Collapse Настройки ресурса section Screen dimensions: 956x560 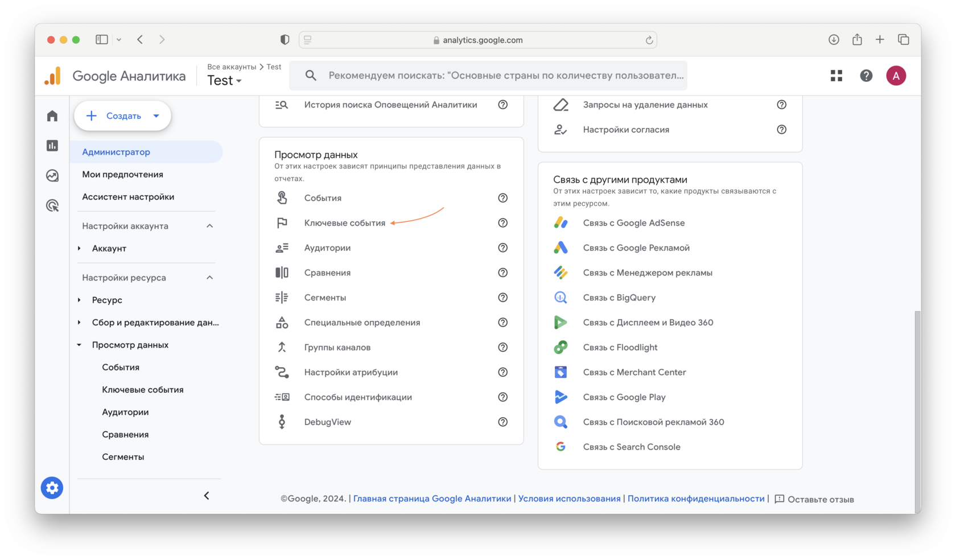point(209,278)
